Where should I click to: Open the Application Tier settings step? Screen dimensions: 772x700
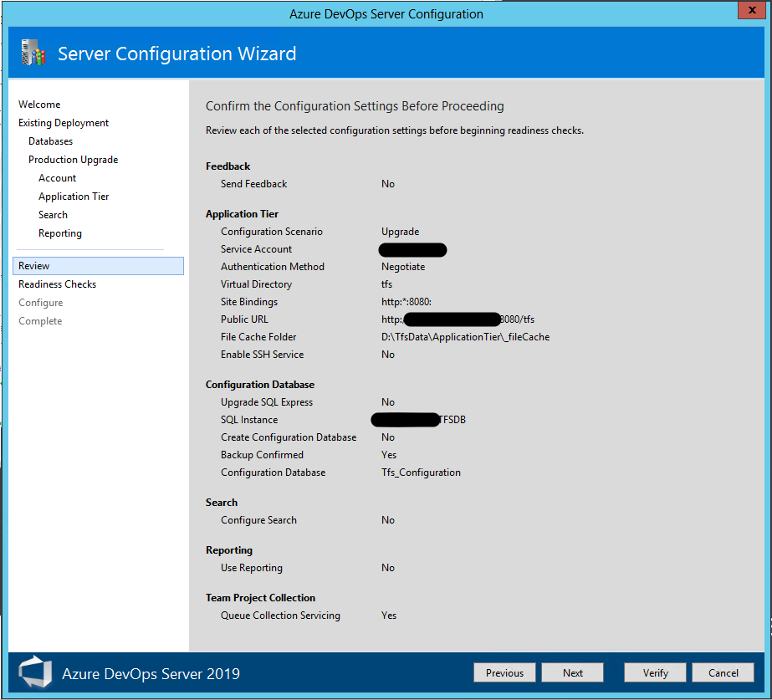coord(74,196)
